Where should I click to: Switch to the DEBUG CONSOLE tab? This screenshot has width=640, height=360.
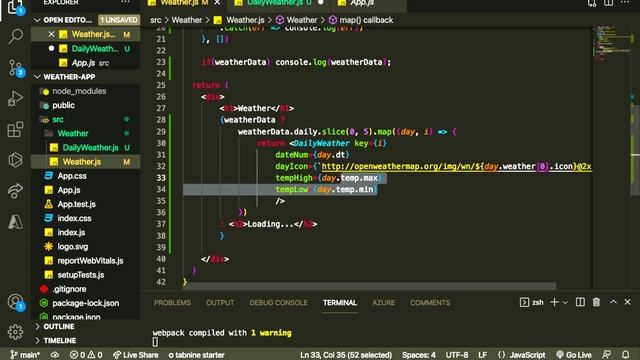pos(278,302)
